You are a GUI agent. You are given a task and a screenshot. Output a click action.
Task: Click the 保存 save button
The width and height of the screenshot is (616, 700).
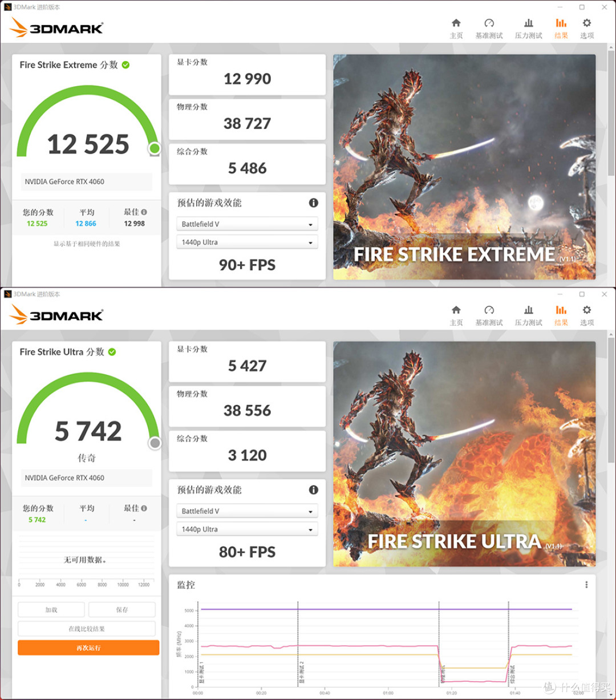[122, 609]
